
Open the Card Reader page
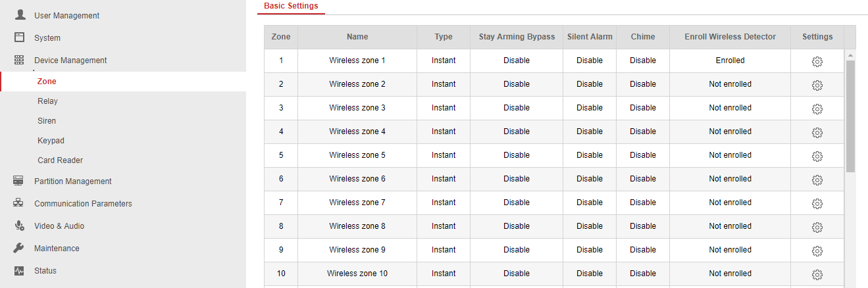click(60, 160)
